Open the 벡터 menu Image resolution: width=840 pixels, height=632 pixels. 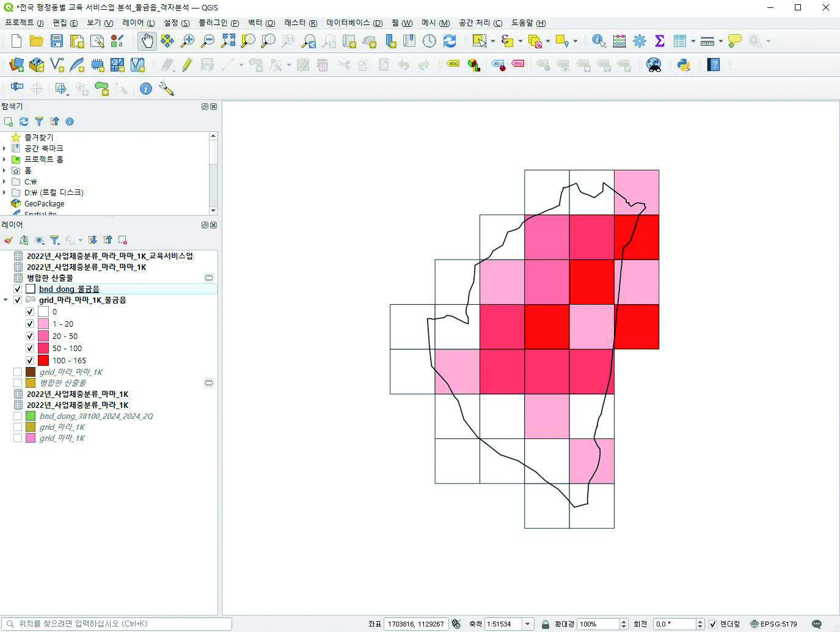tap(261, 23)
